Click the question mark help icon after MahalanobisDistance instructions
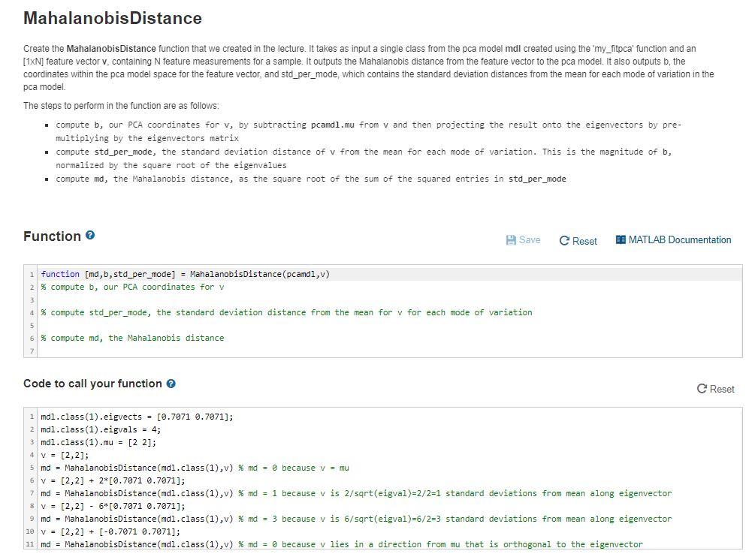 [x=89, y=235]
